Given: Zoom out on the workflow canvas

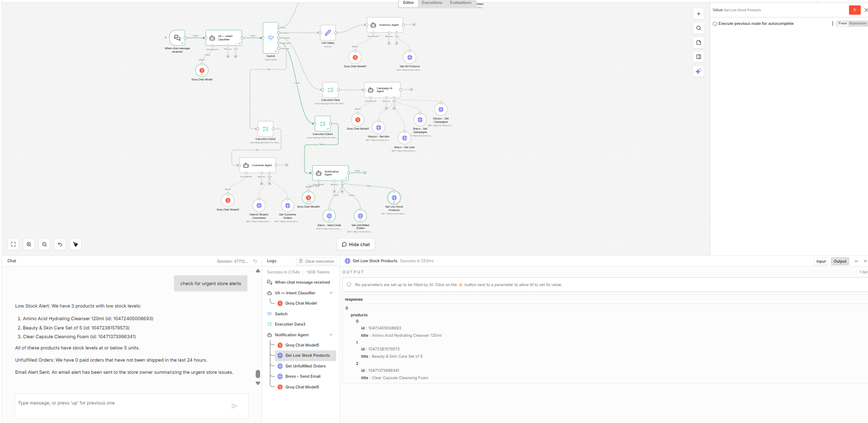Looking at the screenshot, I should point(44,244).
